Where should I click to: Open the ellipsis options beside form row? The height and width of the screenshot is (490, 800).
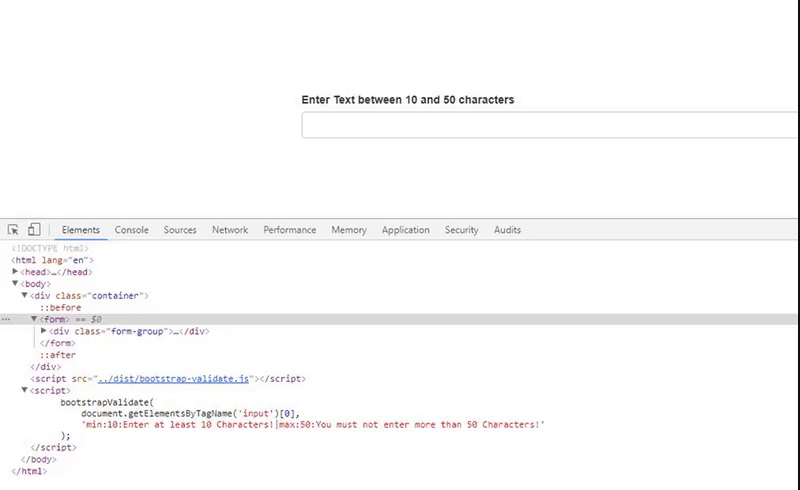pos(6,320)
